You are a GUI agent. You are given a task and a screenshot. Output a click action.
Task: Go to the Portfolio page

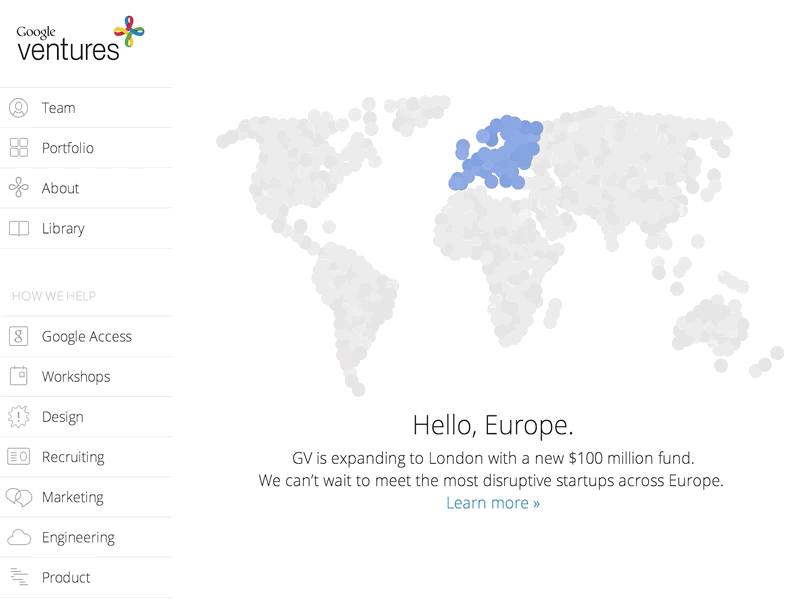tap(68, 148)
